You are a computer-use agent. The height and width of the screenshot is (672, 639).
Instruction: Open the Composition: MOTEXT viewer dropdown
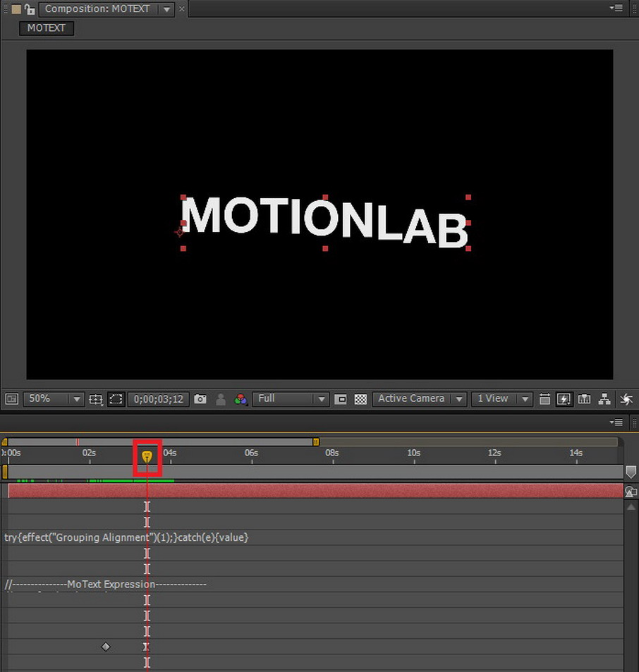(x=166, y=9)
